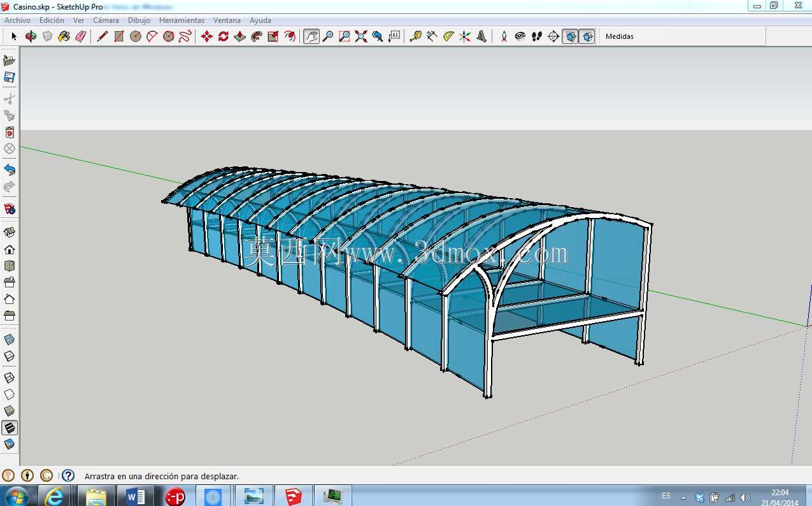Choose the Dimension tool
This screenshot has width=812, height=506.
[x=432, y=36]
